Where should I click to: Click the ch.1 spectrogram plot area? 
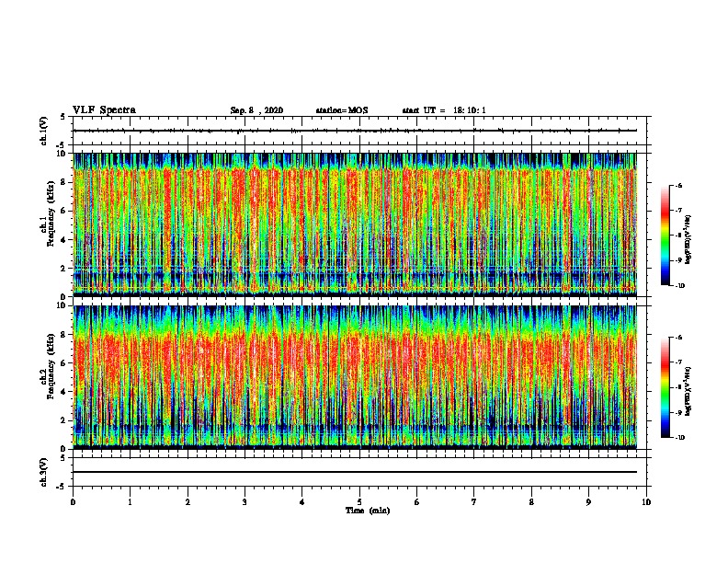[355, 224]
